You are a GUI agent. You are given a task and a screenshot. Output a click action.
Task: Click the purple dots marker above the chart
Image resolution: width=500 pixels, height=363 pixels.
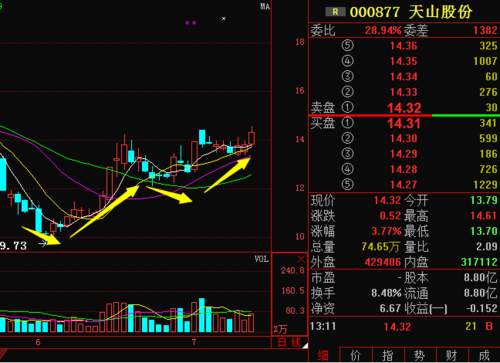click(x=190, y=23)
